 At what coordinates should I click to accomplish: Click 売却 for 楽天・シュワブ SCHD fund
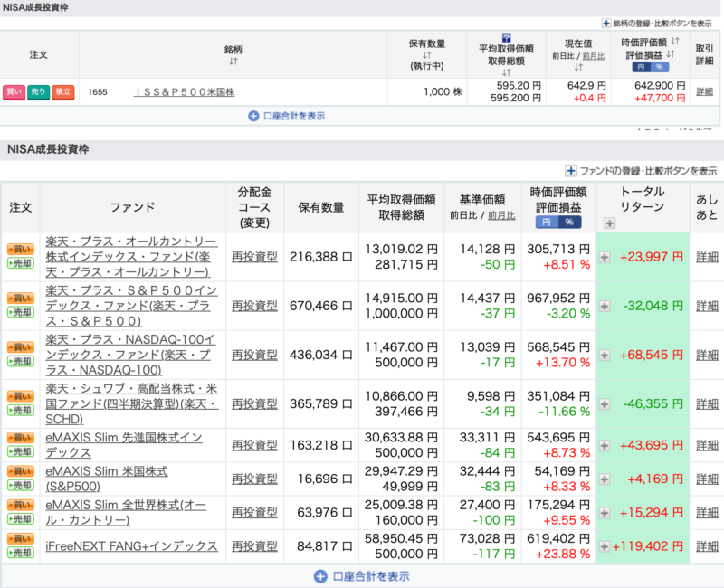pos(21,411)
